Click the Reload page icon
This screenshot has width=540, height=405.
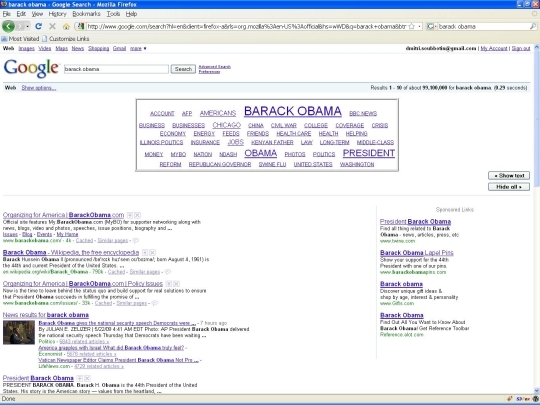click(39, 26)
